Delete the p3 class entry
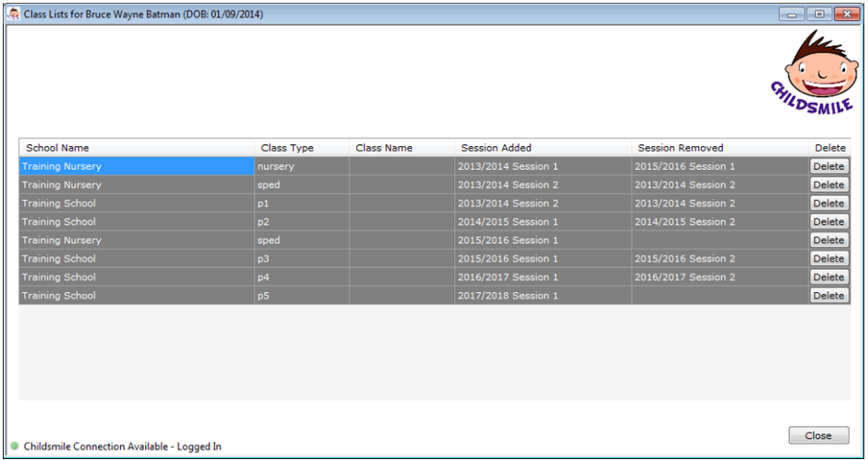Image resolution: width=868 pixels, height=460 pixels. pyautogui.click(x=829, y=259)
